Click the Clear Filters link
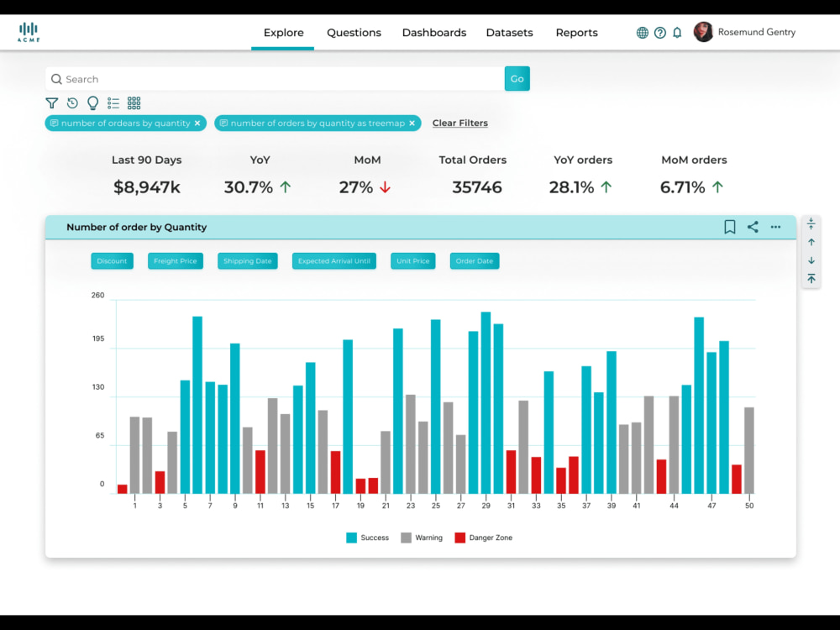This screenshot has height=630, width=840. tap(460, 123)
